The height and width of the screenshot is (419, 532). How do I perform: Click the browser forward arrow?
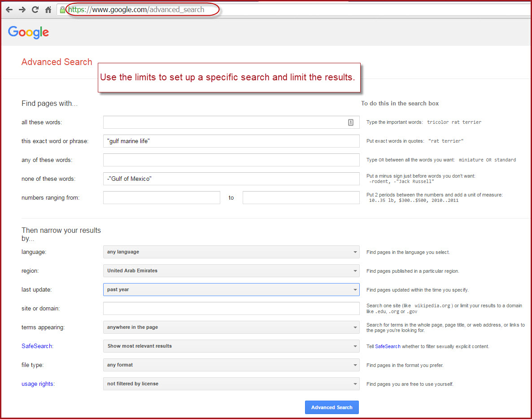[x=22, y=9]
